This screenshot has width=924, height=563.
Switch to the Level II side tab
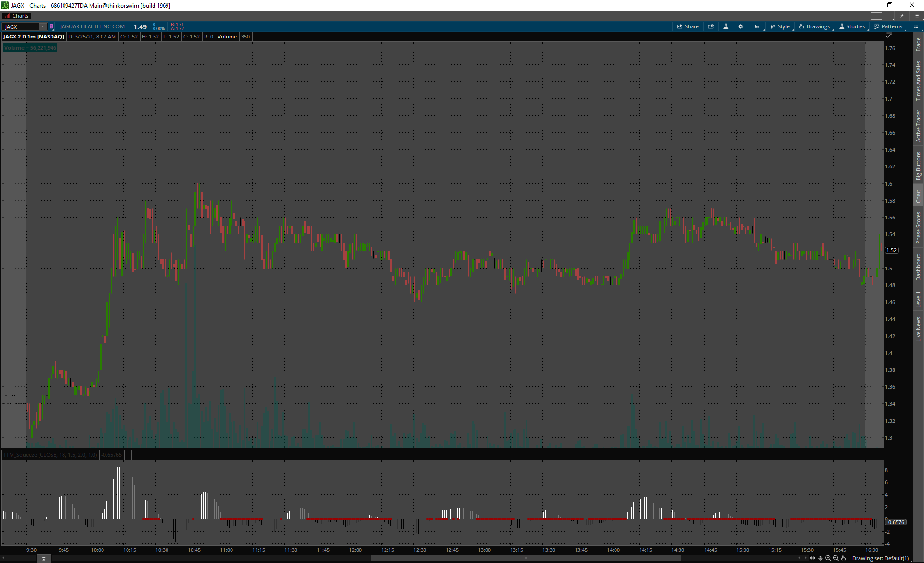(x=918, y=298)
